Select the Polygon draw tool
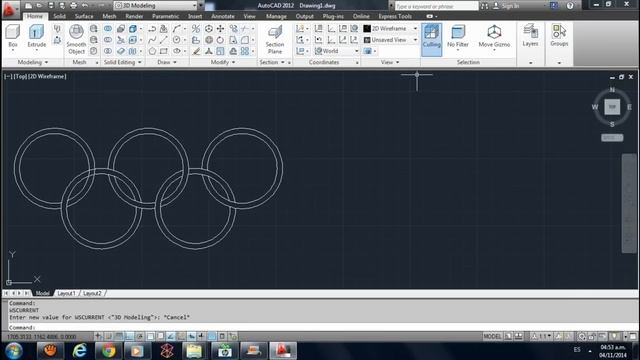Image resolution: width=640 pixels, height=360 pixels. (x=152, y=51)
